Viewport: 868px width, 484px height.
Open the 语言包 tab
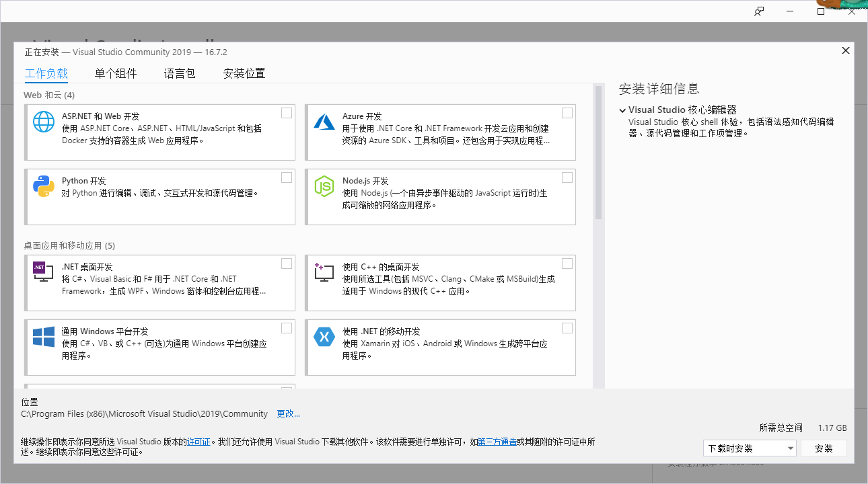pyautogui.click(x=180, y=73)
